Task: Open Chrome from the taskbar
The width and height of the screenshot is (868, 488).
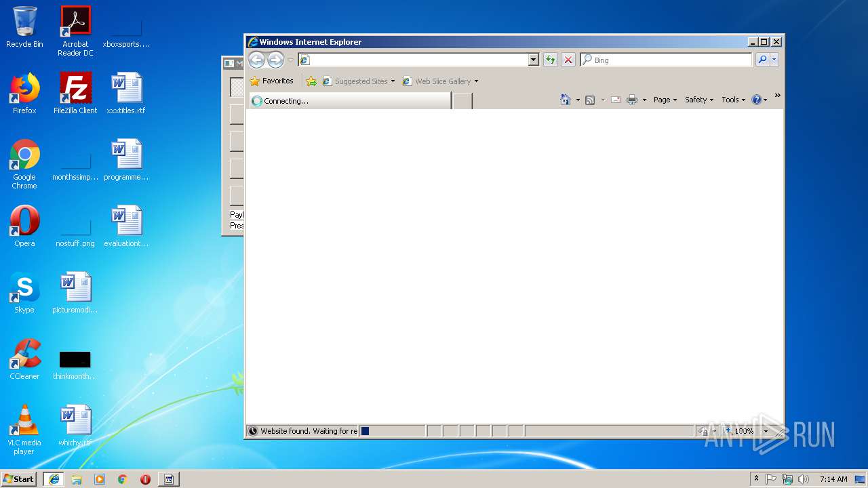Action: (123, 479)
